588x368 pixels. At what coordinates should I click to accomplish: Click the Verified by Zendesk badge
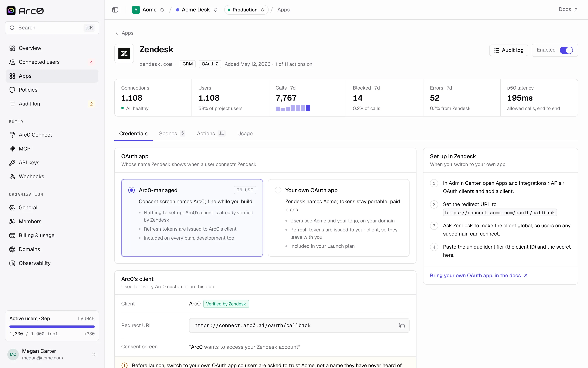226,304
